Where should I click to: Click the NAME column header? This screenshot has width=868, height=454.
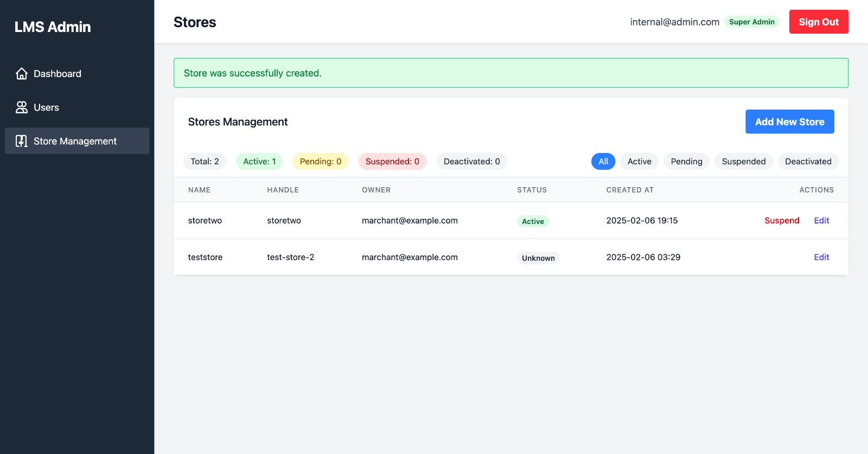point(199,190)
